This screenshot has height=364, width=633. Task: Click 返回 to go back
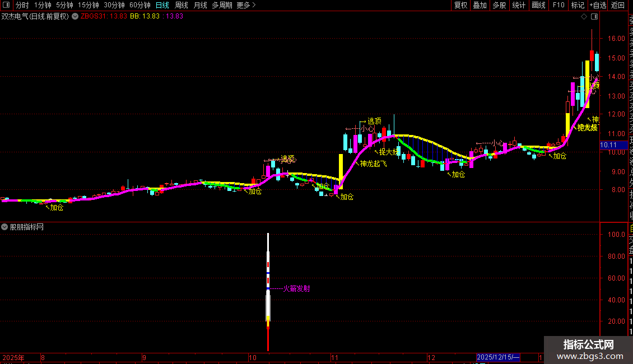point(618,5)
